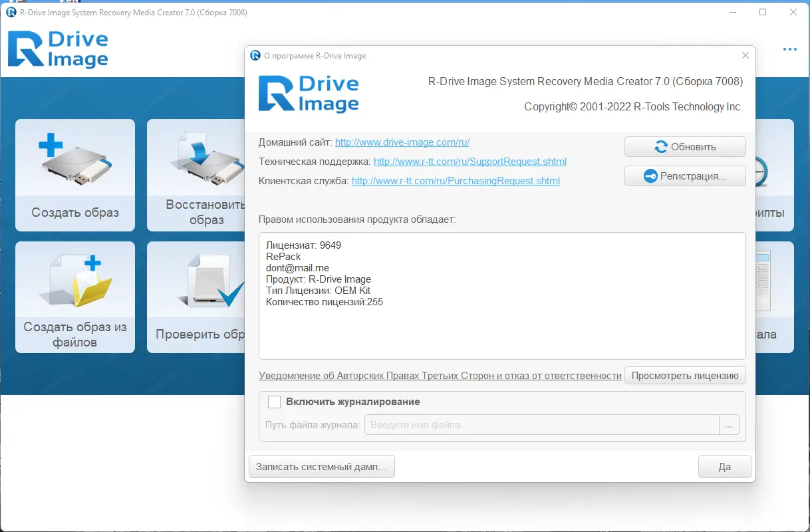
Task: Open the SupportRequest.shtml support link
Action: pyautogui.click(x=470, y=162)
